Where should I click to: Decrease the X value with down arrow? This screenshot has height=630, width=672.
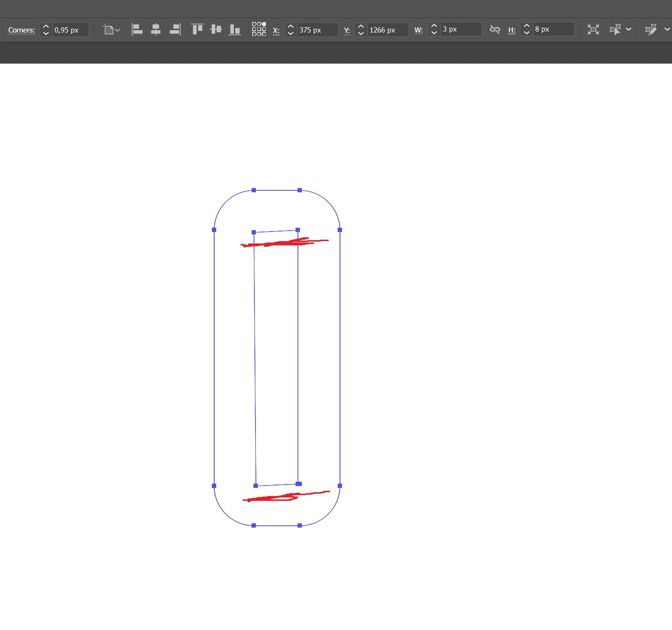coord(290,33)
